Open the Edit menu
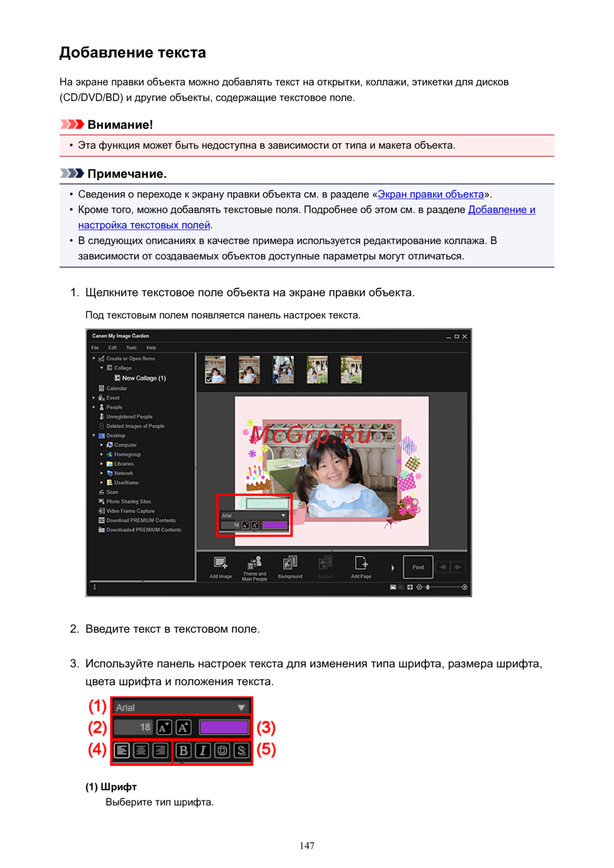614x868 pixels. coord(112,347)
